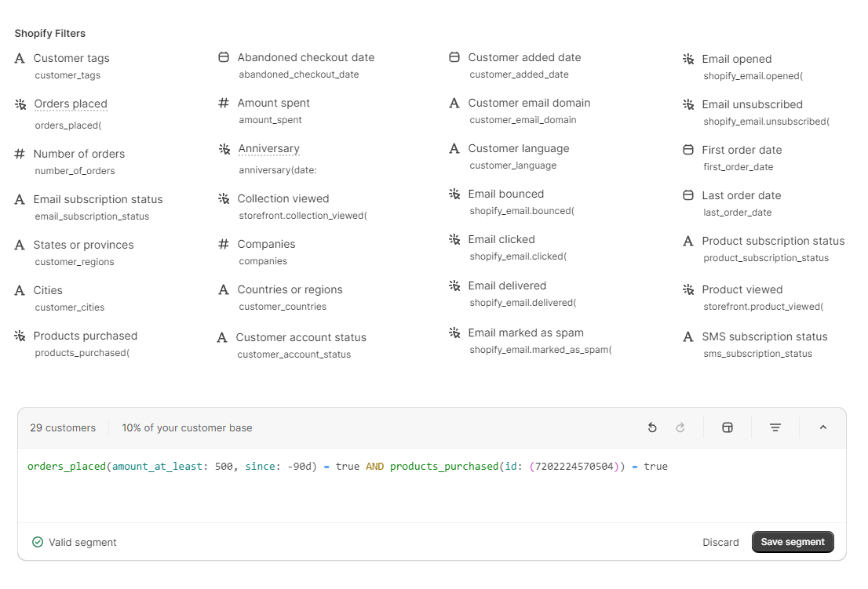Click the 29 customers count
This screenshot has height=589, width=868.
pos(63,427)
